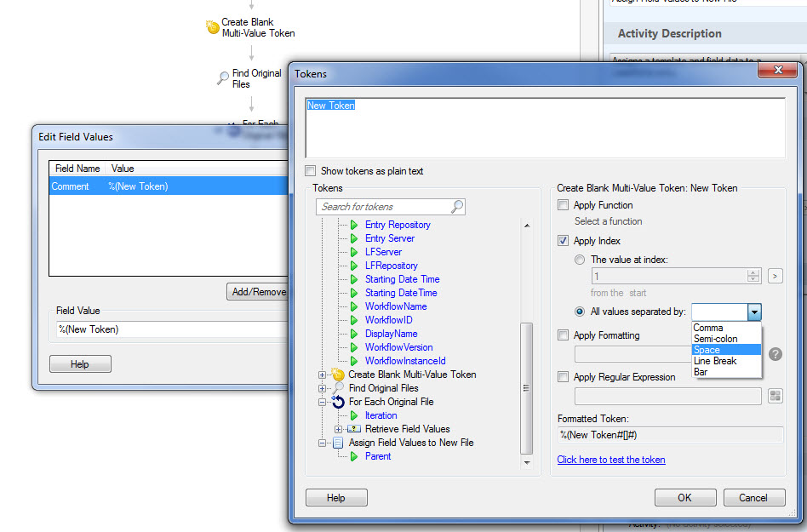Click the search magnifier icon in token search

click(457, 206)
